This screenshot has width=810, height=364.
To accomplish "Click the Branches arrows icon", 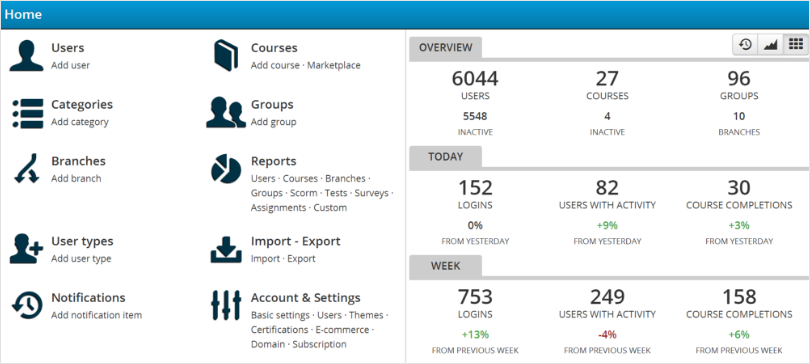I will coord(26,168).
